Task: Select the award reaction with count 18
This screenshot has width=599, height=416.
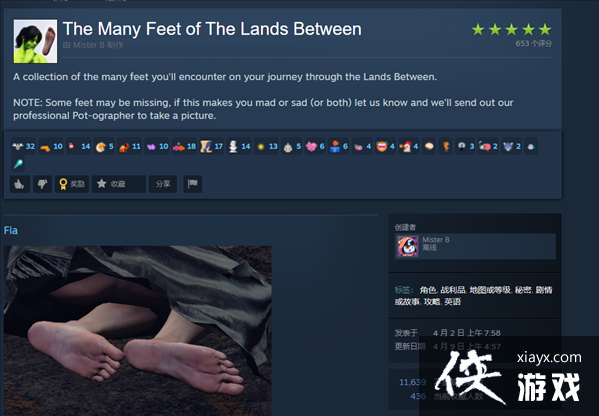Action: (x=184, y=146)
